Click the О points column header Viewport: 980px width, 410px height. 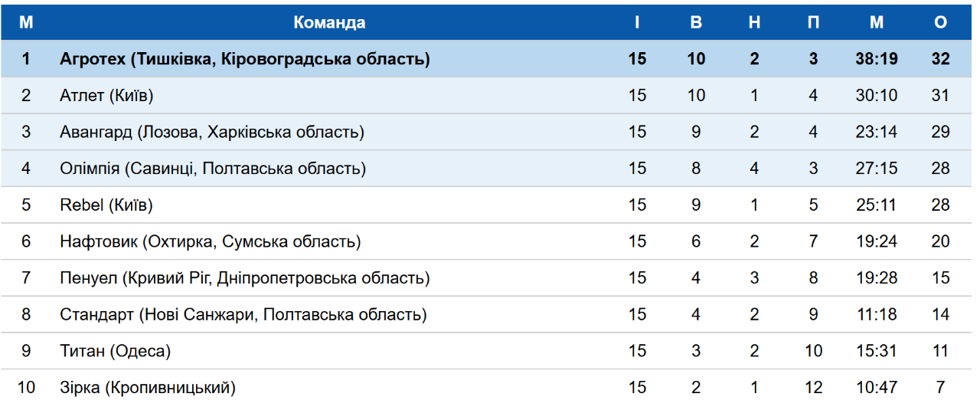(940, 23)
